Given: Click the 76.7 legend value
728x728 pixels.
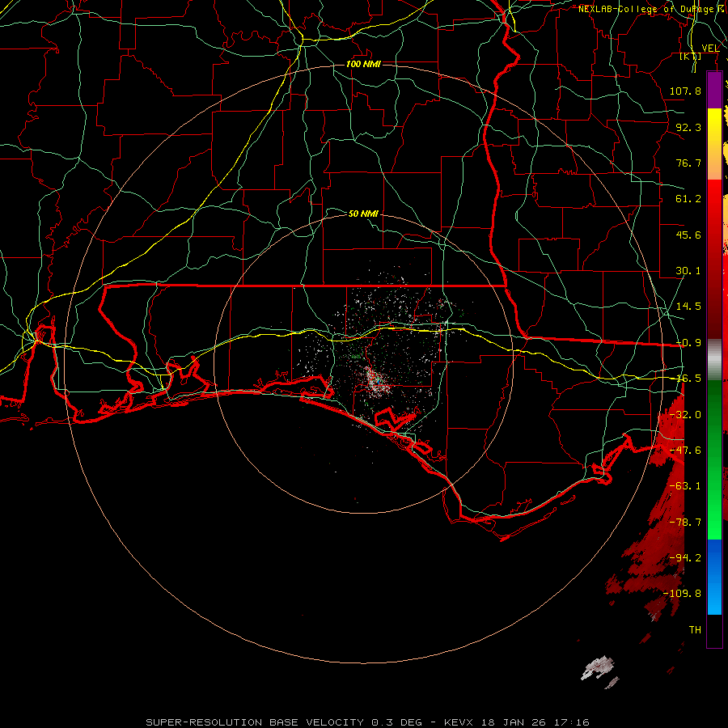Looking at the screenshot, I should point(688,163).
